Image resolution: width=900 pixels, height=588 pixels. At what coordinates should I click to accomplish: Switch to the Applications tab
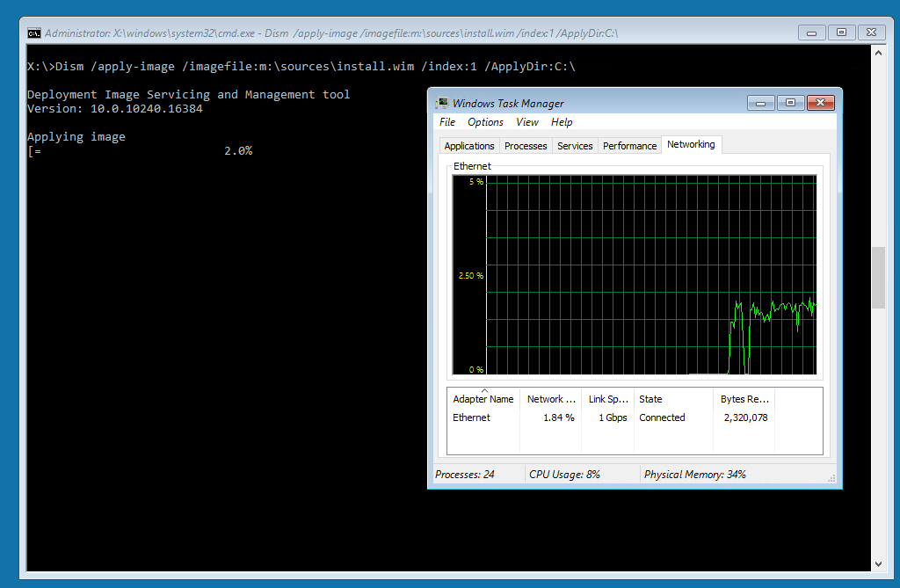pyautogui.click(x=469, y=146)
